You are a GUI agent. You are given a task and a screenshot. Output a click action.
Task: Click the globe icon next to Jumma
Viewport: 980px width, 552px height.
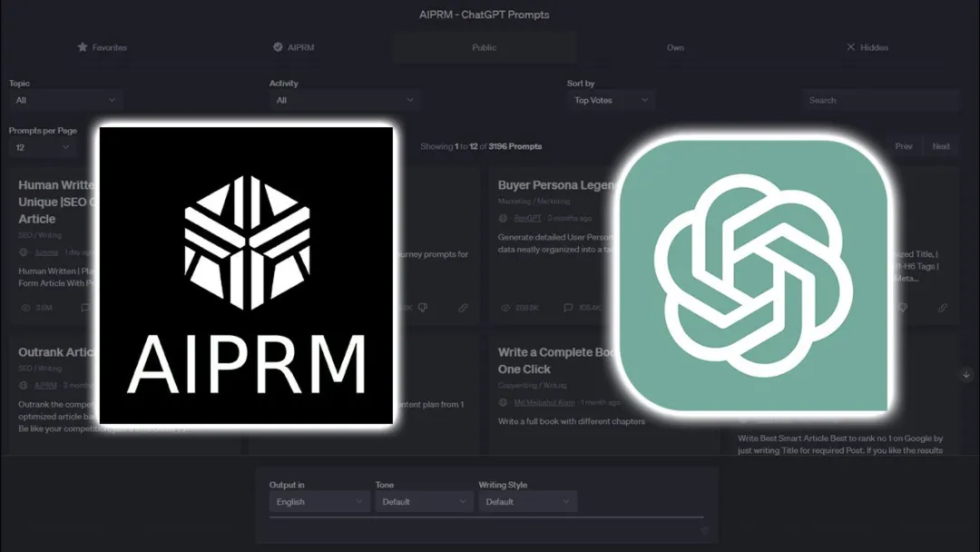(x=24, y=252)
